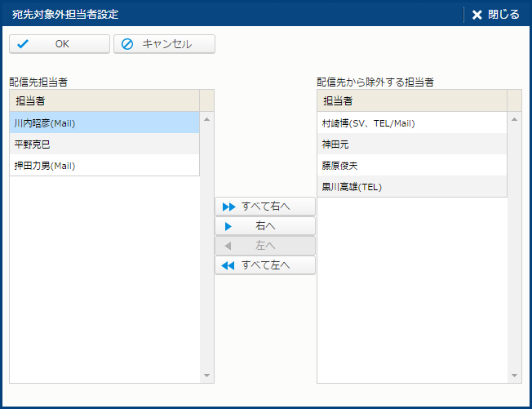Click left list scrollbar down arrow

click(207, 376)
